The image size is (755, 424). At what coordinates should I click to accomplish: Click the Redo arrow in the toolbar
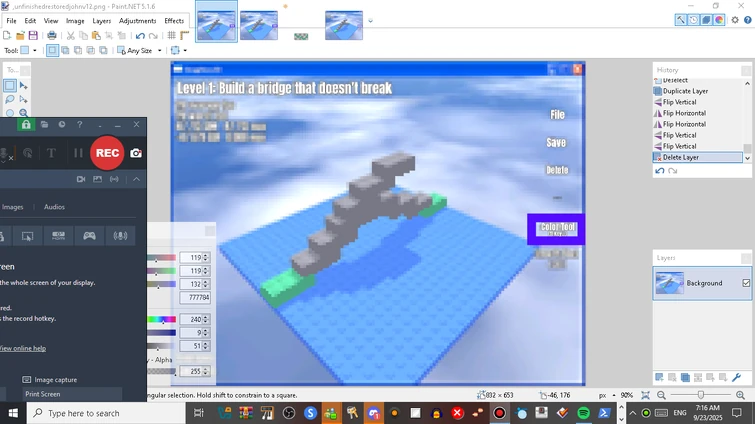pos(153,35)
